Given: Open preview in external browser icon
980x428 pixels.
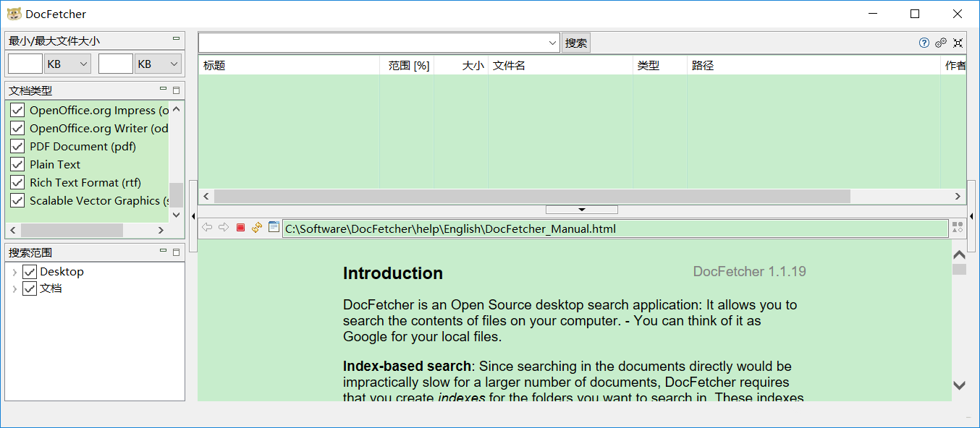Looking at the screenshot, I should (x=274, y=227).
